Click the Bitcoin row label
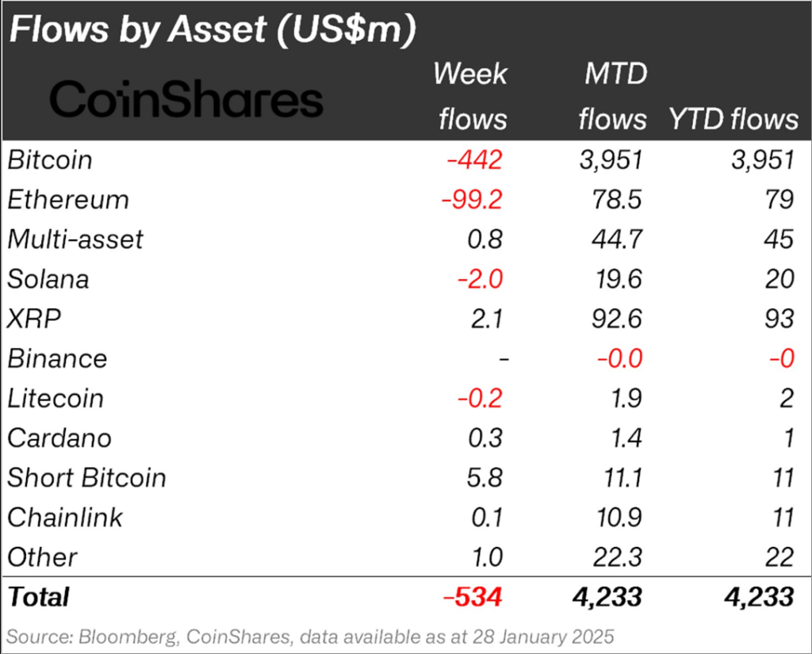Image resolution: width=812 pixels, height=654 pixels. point(49,160)
